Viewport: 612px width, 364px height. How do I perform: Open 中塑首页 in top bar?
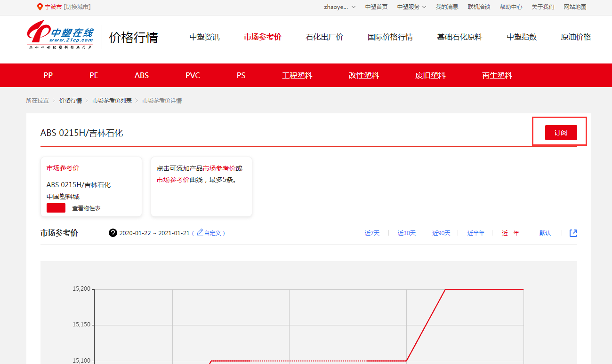377,7
